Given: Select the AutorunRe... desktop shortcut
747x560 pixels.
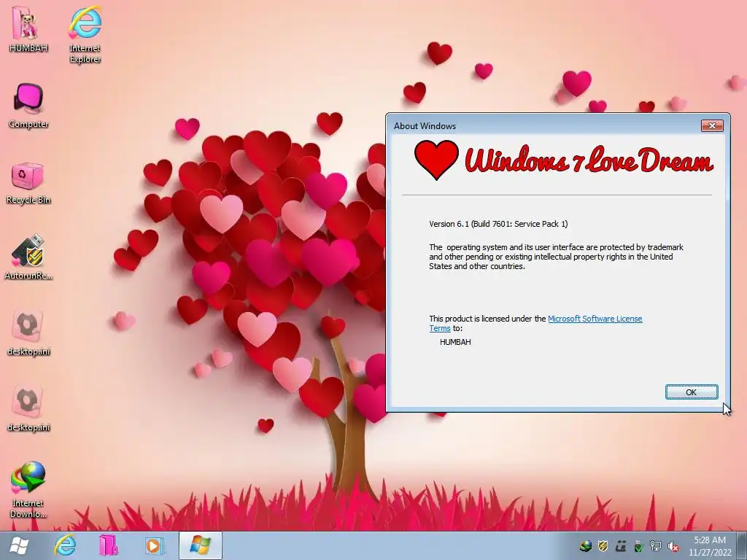Looking at the screenshot, I should click(x=28, y=257).
